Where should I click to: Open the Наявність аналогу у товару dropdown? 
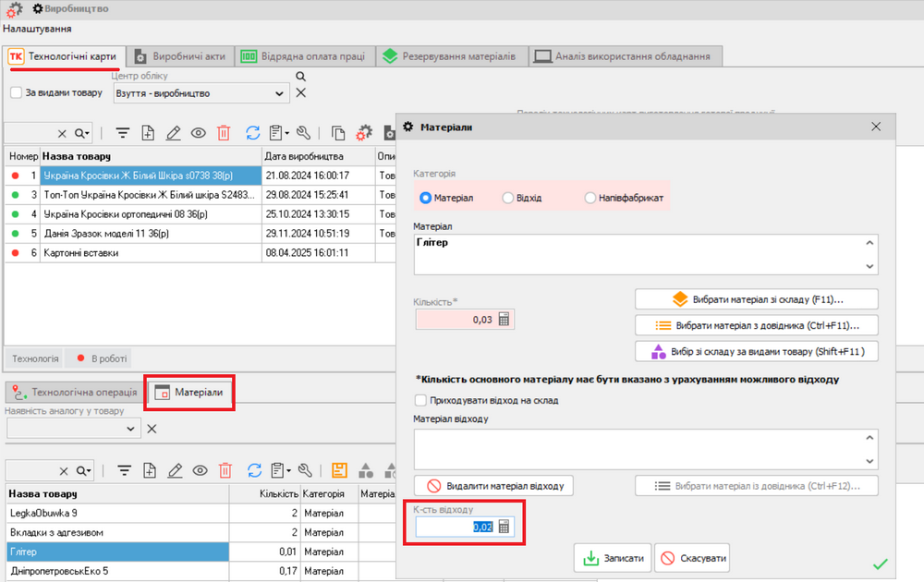point(130,429)
